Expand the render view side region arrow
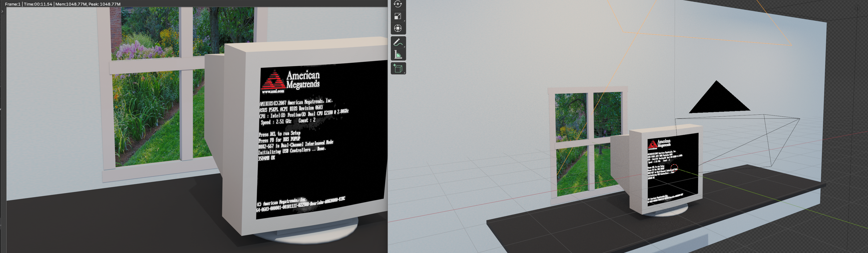Screen dimensions: 868x253 point(2,11)
